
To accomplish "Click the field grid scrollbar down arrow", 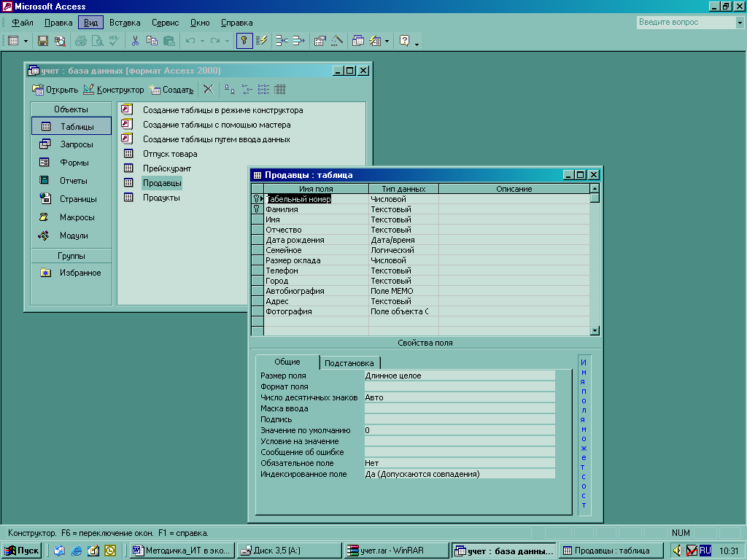I will coord(595,330).
